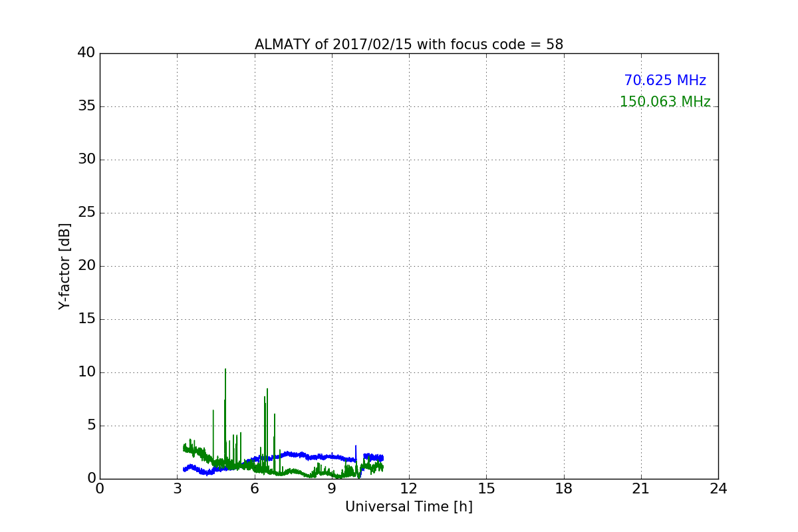Click the y-axis tick label 10
This screenshot has width=798, height=532.
[86, 372]
